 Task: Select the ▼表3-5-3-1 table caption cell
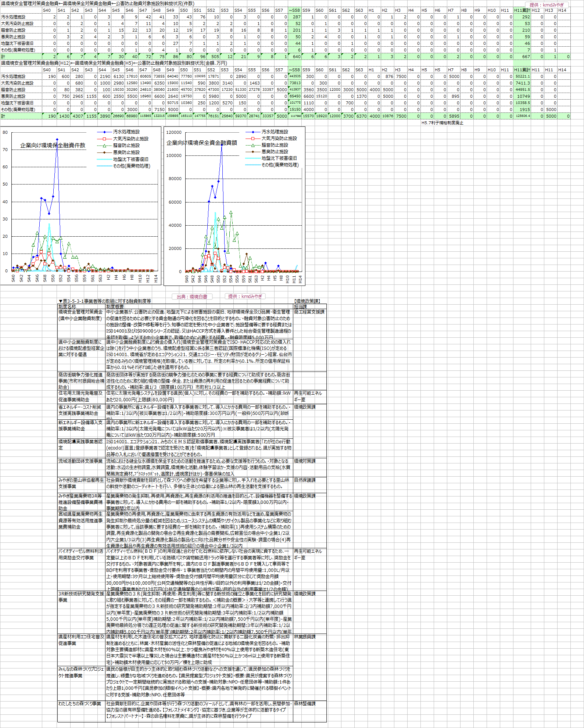click(105, 301)
